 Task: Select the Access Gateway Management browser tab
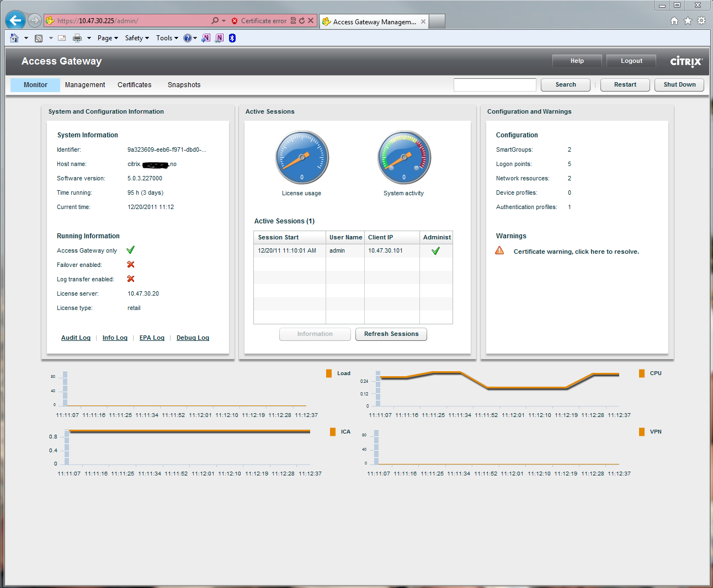(x=374, y=22)
